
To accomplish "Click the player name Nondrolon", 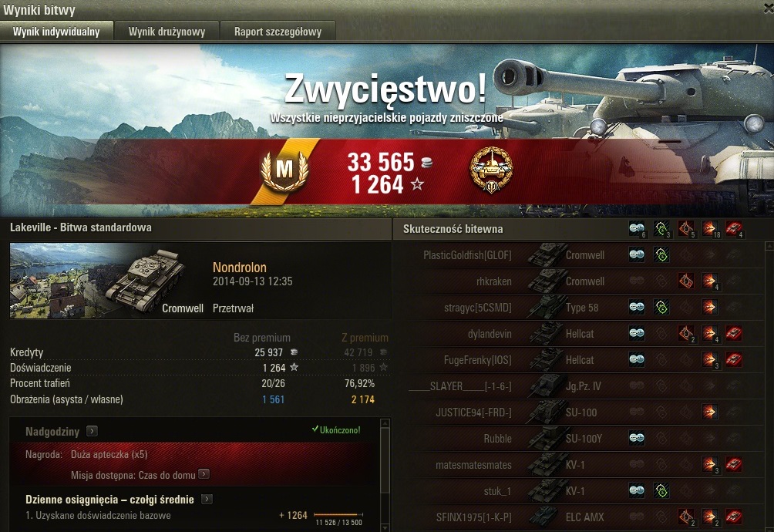I will coord(240,268).
